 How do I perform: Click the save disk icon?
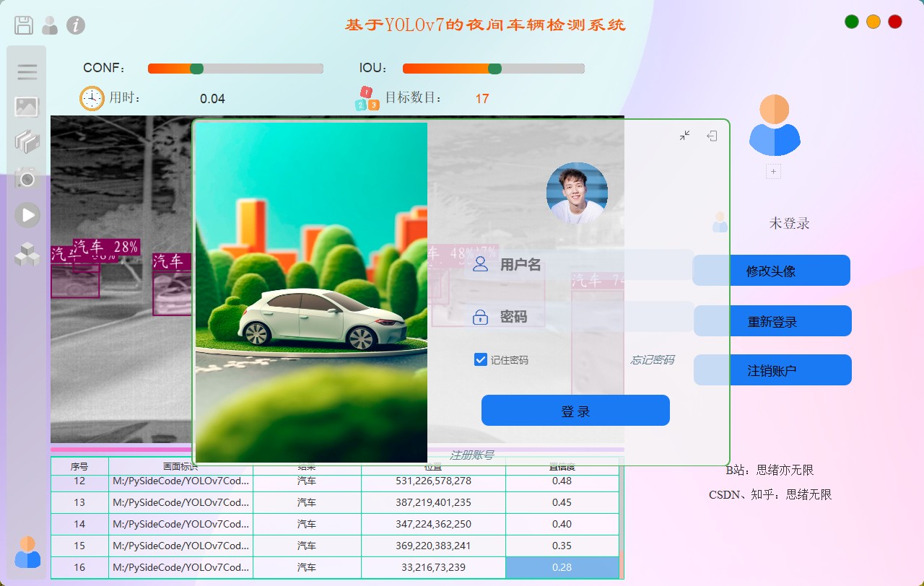pos(24,25)
